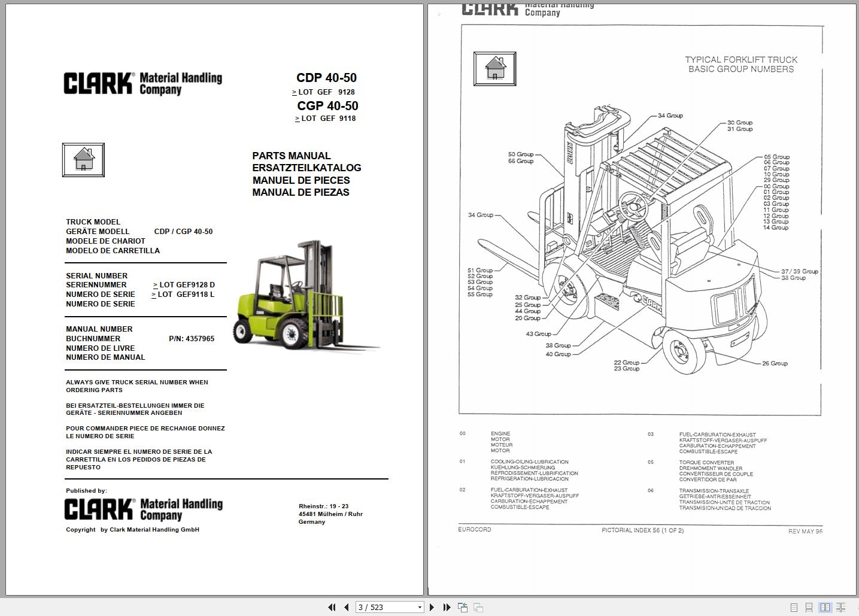Open the page number dropdown arrow
The image size is (859, 616).
point(420,607)
